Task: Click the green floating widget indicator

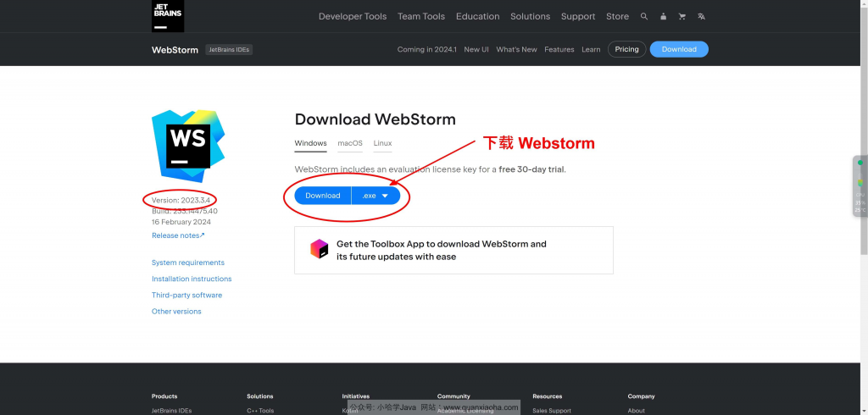Action: coord(860,163)
